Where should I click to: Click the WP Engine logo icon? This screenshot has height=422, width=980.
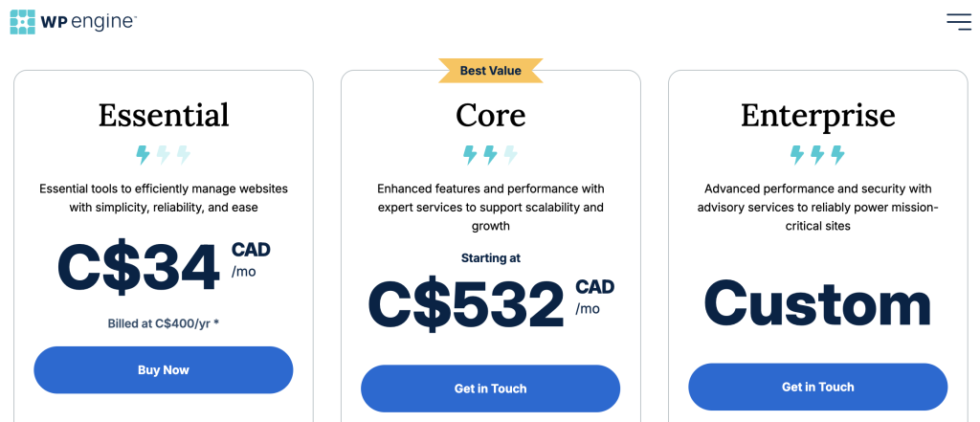point(22,21)
